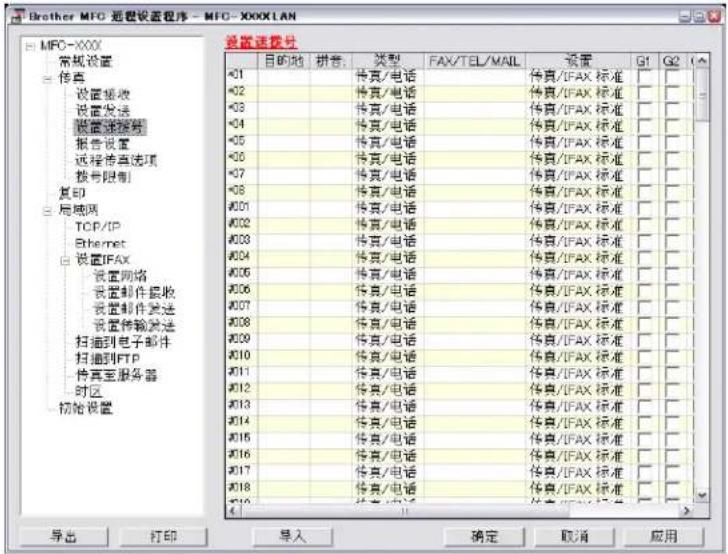Check G2 for entry #004
The image size is (728, 554).
click(x=671, y=258)
